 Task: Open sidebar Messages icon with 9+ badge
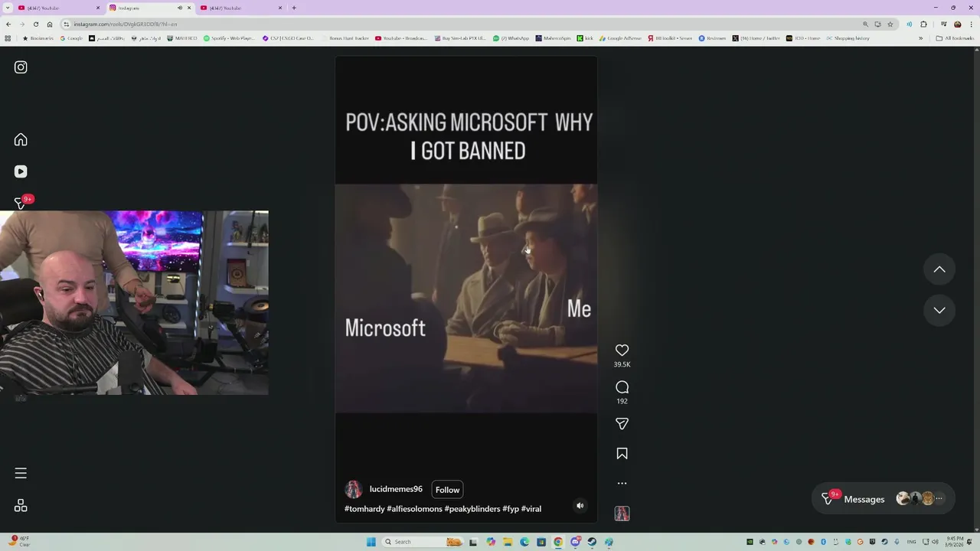click(x=22, y=202)
